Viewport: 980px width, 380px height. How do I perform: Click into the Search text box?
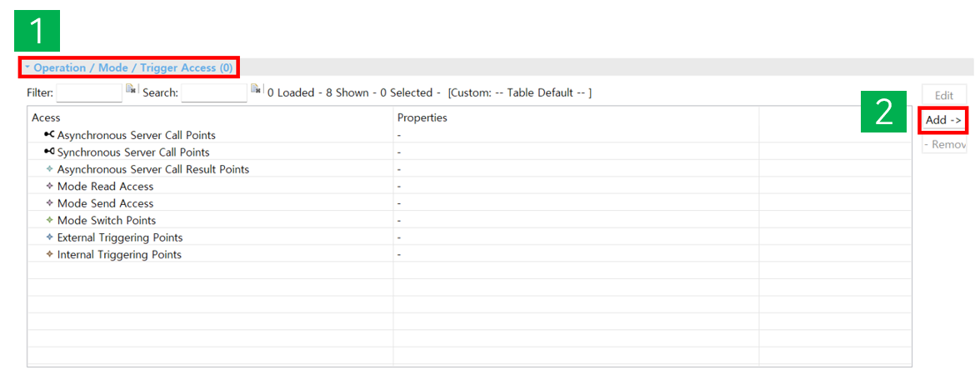click(x=214, y=92)
